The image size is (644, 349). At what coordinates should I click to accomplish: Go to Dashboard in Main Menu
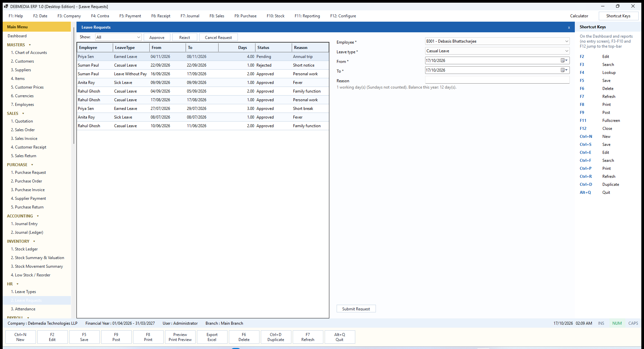pyautogui.click(x=17, y=36)
